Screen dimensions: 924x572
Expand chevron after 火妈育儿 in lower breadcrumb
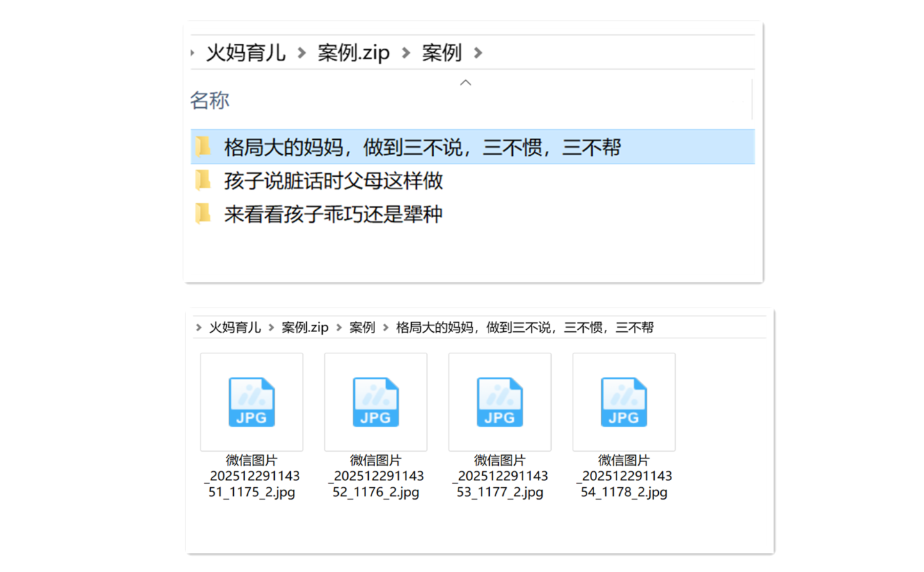coord(271,327)
